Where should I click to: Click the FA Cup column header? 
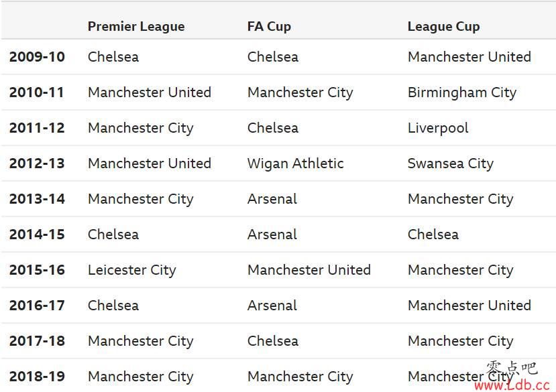(x=269, y=27)
